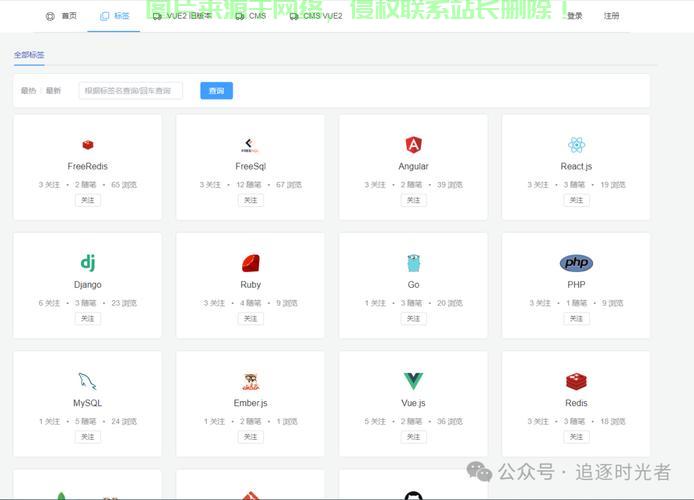Open the 标签 tags nav item
Image resolution: width=694 pixels, height=500 pixels.
coord(114,16)
